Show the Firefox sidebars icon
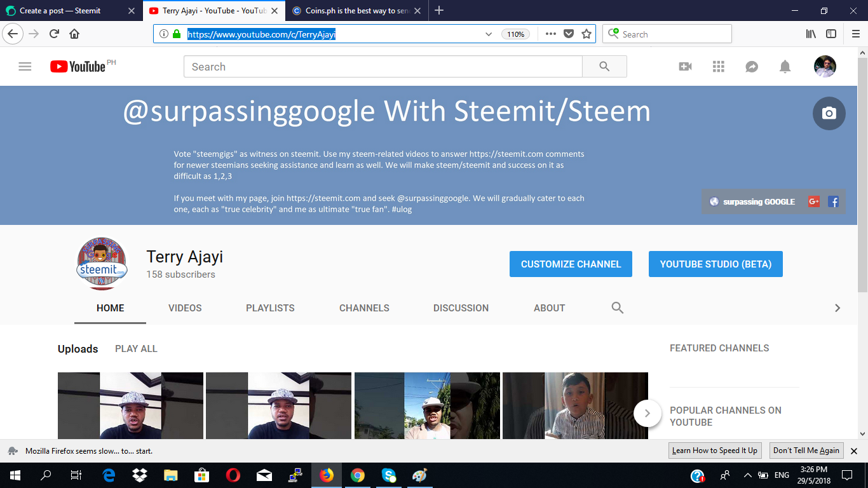Screen dimensions: 868x488 pyautogui.click(x=831, y=34)
